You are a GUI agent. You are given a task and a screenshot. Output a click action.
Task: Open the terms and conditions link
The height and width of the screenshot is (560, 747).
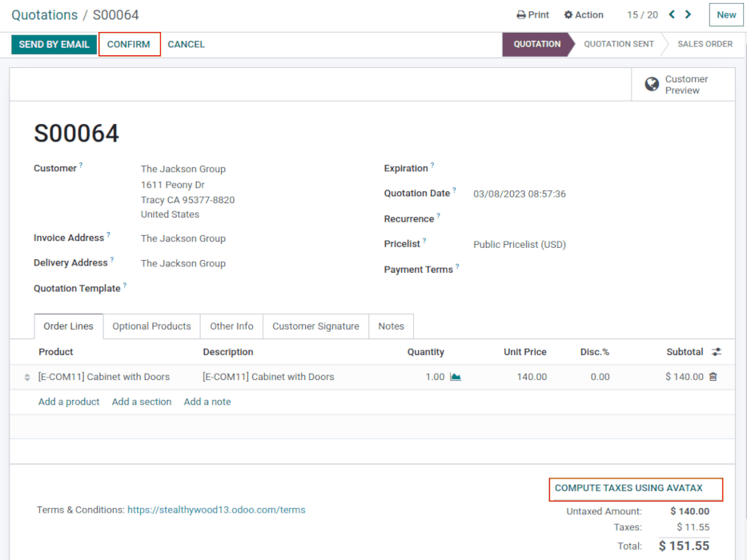pos(215,510)
